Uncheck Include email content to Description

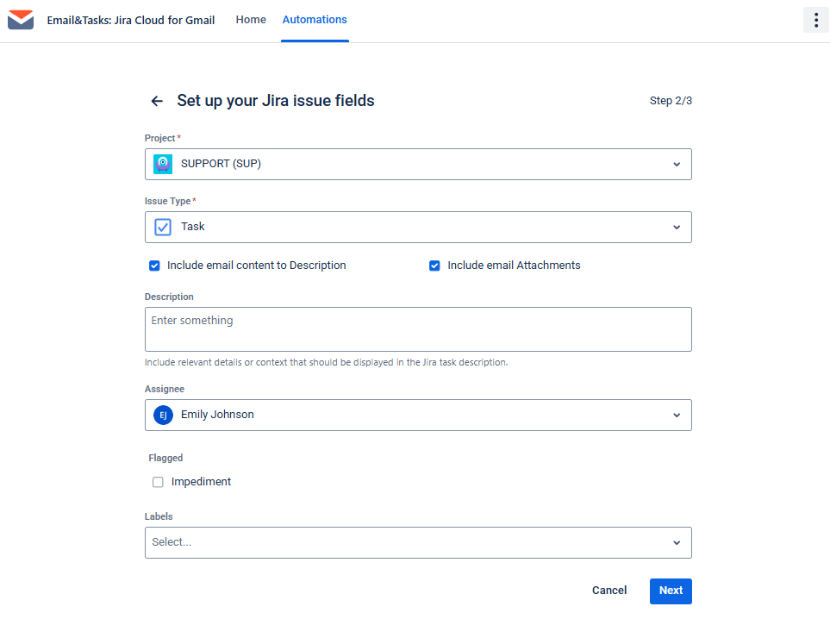(x=154, y=266)
